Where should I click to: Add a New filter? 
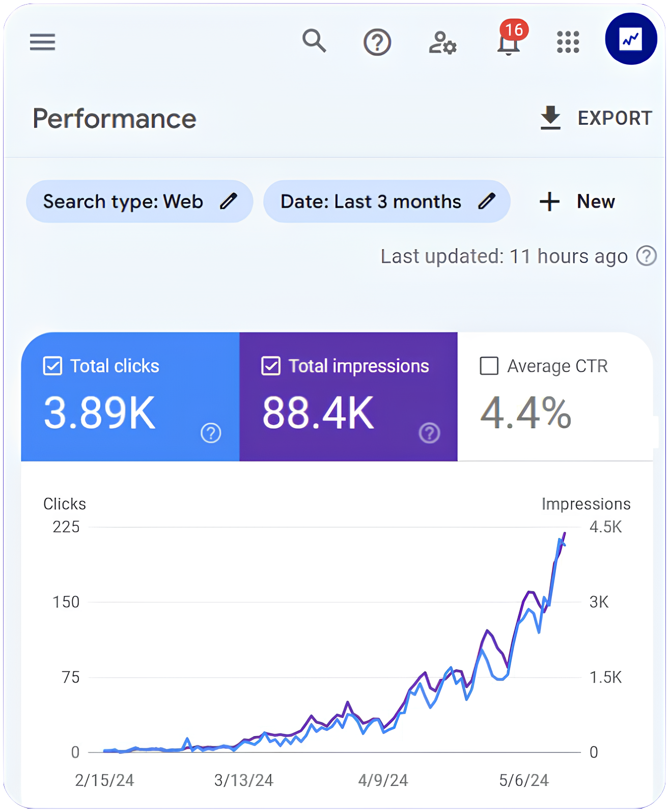coord(577,201)
